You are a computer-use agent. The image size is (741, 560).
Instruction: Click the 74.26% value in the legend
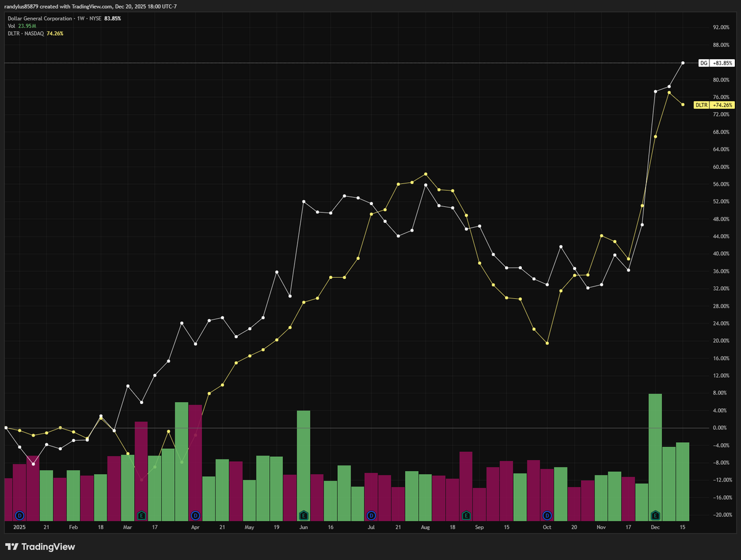point(55,33)
